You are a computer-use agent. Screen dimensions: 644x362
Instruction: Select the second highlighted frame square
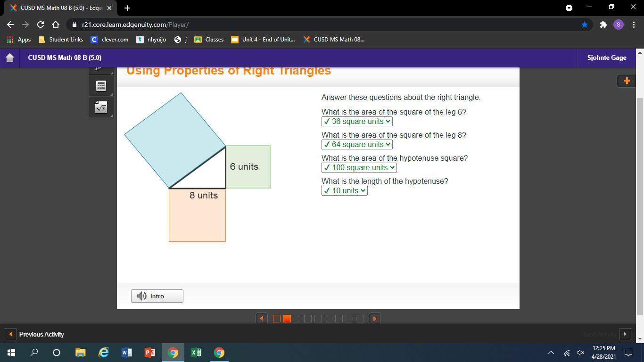(x=287, y=319)
